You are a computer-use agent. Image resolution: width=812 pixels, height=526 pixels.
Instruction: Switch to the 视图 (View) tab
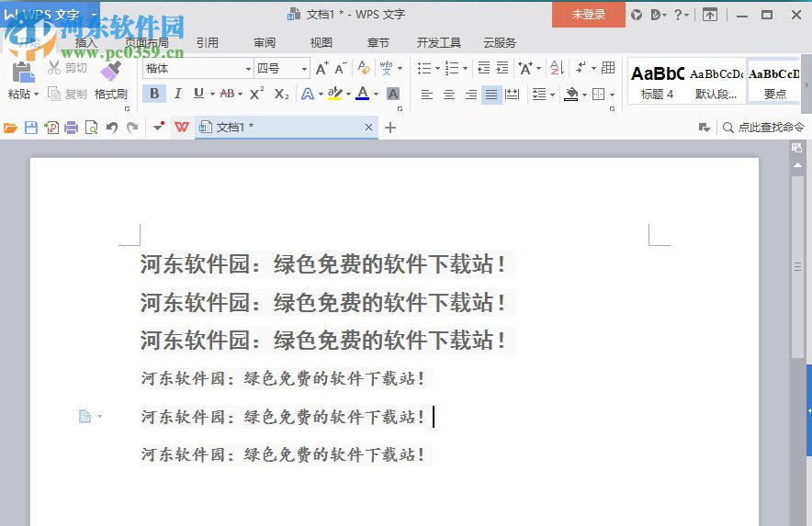(x=321, y=43)
